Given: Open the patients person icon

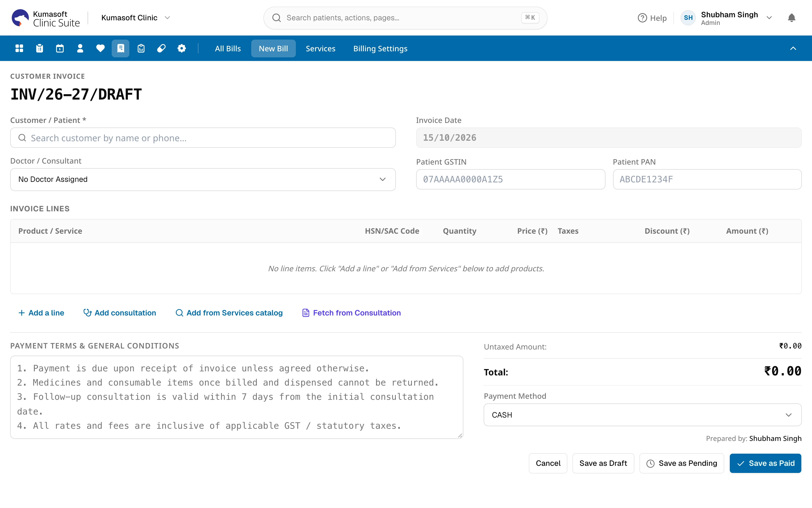Looking at the screenshot, I should click(x=80, y=48).
